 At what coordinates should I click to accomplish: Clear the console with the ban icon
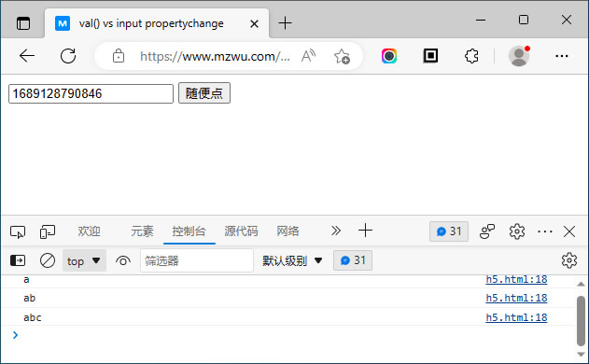(x=48, y=260)
